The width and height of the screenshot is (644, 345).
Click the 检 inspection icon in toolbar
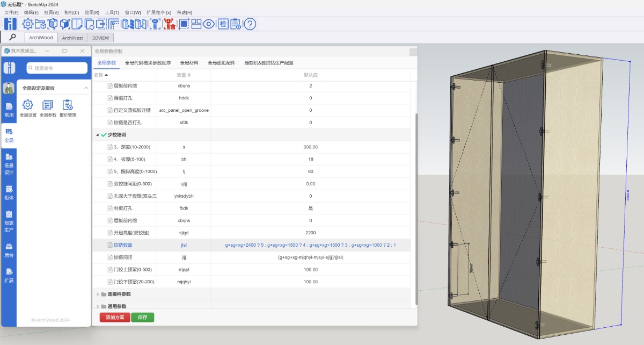pyautogui.click(x=223, y=24)
